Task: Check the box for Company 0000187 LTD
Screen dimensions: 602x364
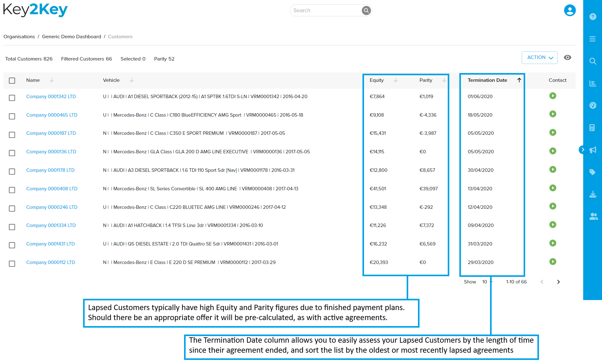Action: point(12,135)
